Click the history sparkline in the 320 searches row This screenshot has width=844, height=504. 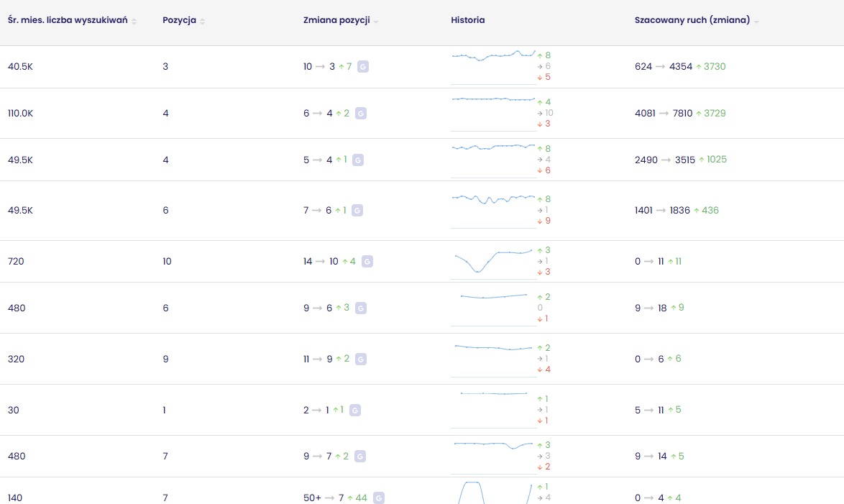[493, 359]
